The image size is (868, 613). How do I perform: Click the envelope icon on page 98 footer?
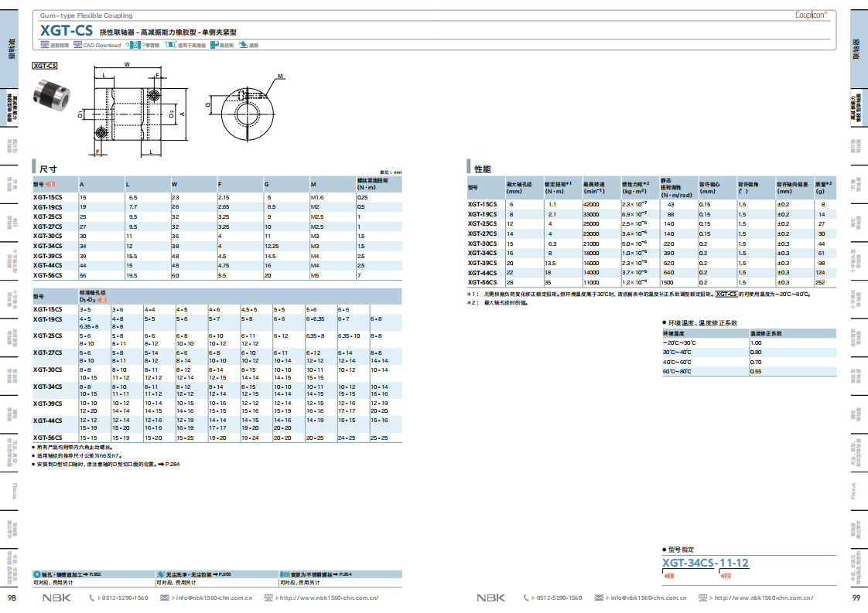[165, 598]
